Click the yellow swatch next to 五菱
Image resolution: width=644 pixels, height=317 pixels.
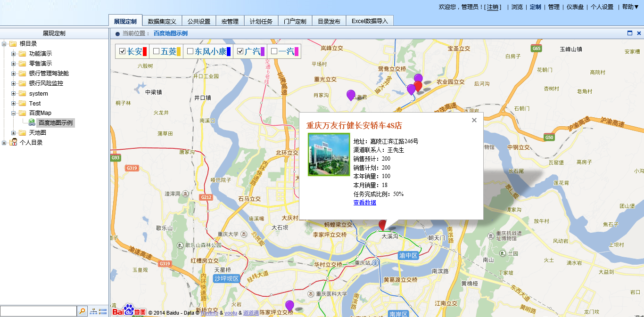coord(178,51)
